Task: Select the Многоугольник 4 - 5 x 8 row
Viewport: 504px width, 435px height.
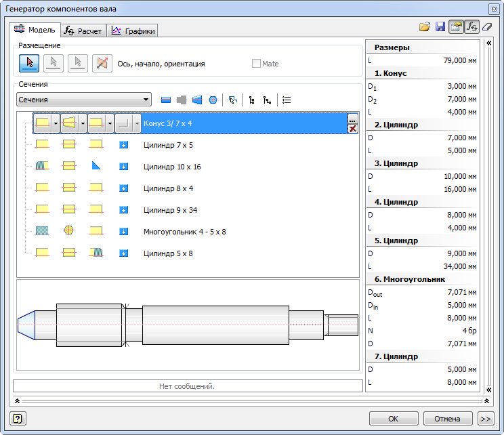Action: 184,232
